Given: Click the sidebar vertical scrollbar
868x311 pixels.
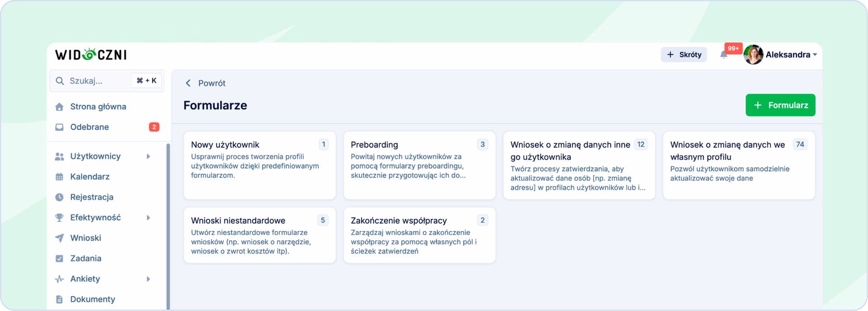Looking at the screenshot, I should pyautogui.click(x=168, y=226).
